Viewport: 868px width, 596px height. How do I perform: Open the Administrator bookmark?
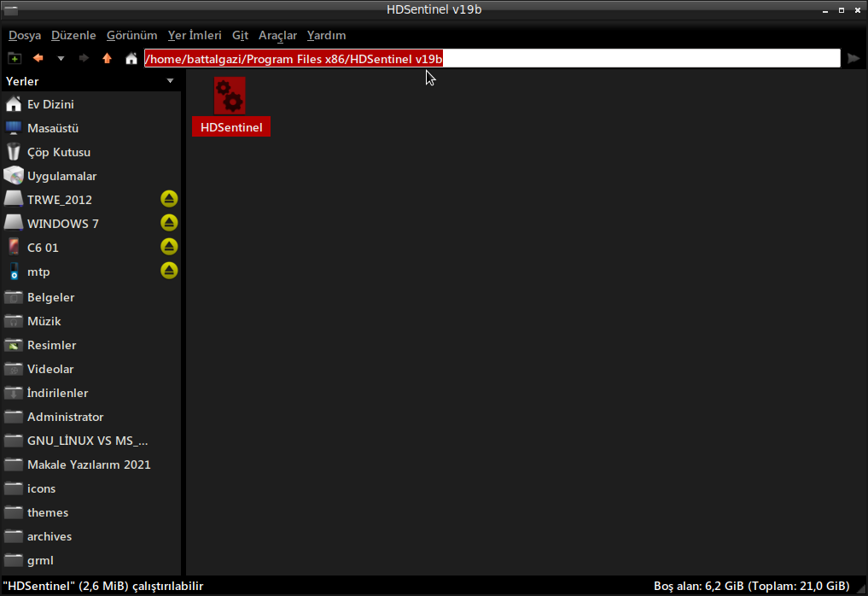click(90, 417)
